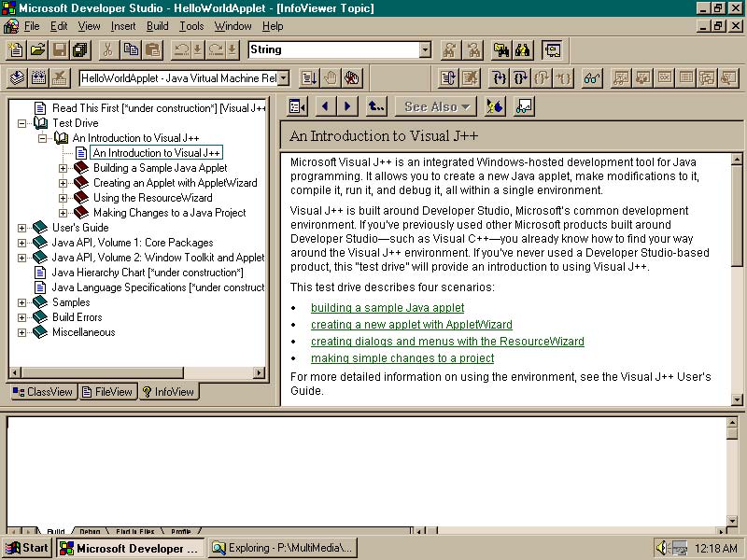Expand Using the ResourceWizard node
Viewport: 747px width, 560px height.
pyautogui.click(x=63, y=198)
